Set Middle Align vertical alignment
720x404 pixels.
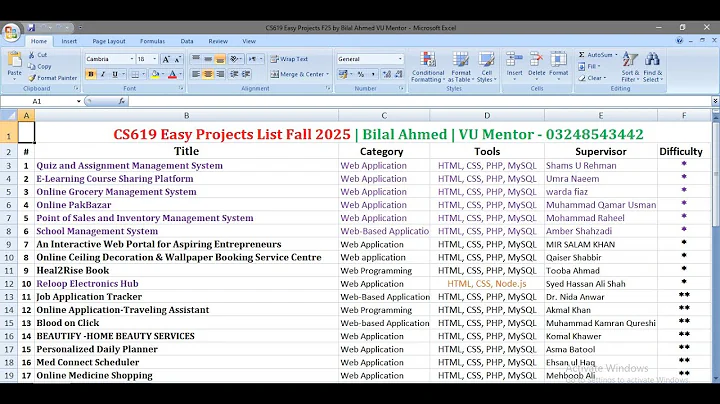208,59
